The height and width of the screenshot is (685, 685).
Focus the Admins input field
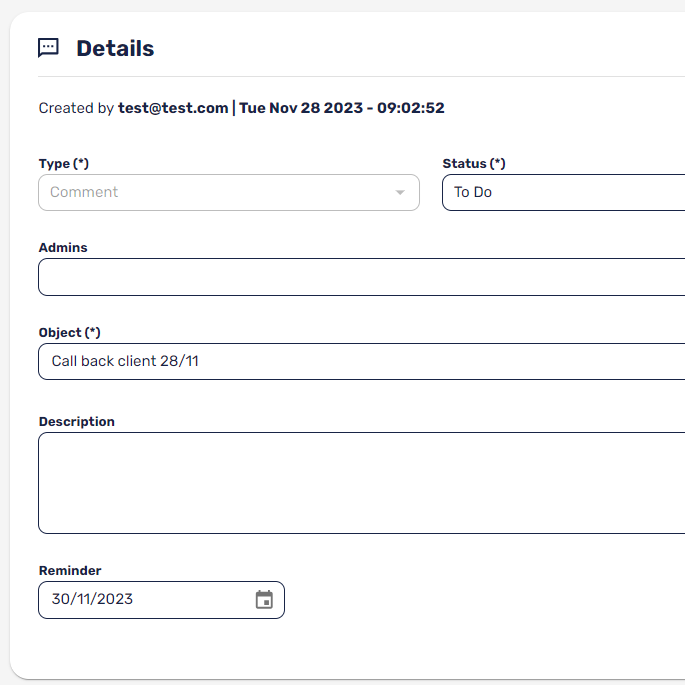pyautogui.click(x=361, y=277)
